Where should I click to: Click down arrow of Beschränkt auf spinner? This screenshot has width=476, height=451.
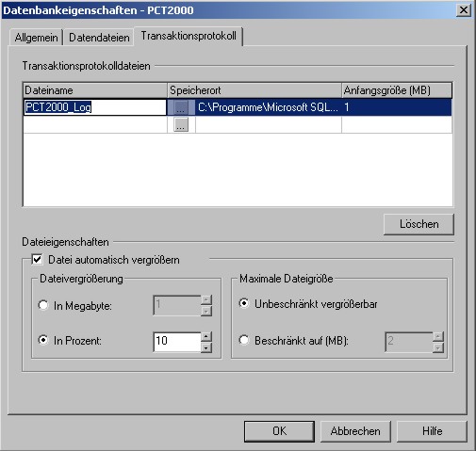tap(438, 347)
